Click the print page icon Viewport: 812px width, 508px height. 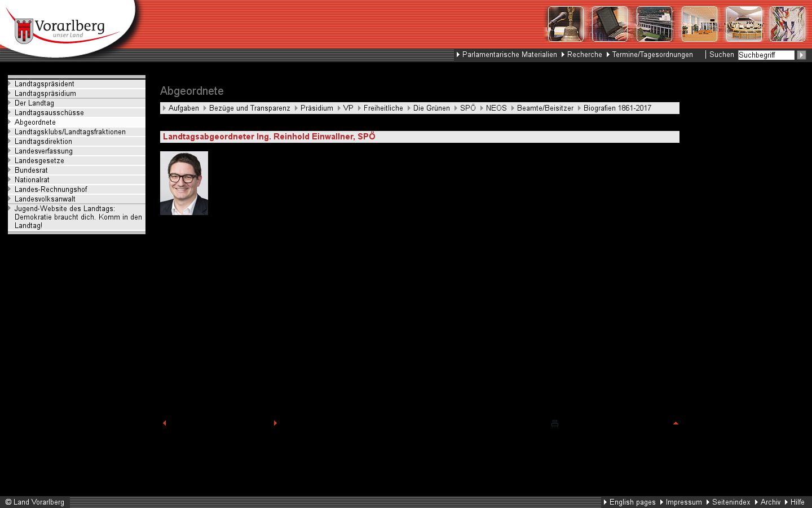[555, 423]
